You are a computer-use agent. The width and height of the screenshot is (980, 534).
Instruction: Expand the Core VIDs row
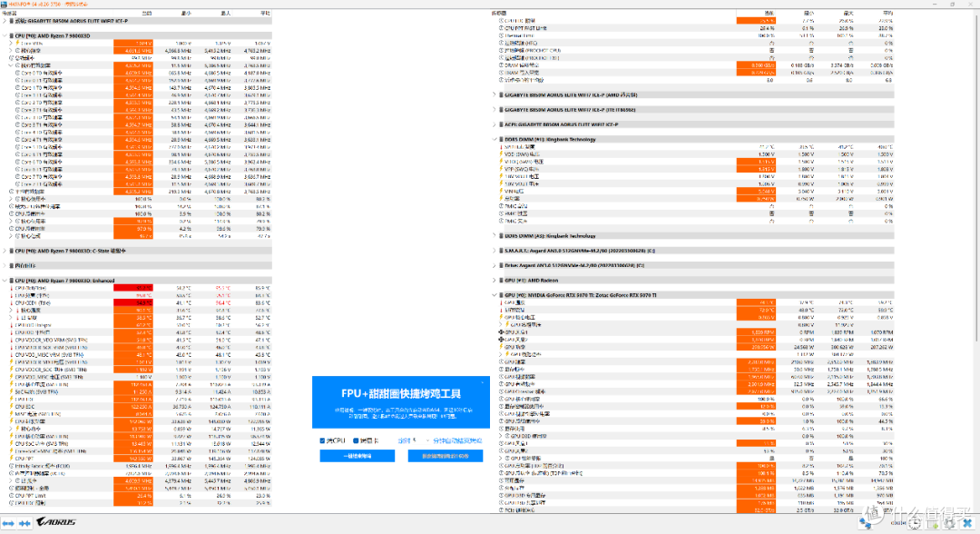point(11,44)
